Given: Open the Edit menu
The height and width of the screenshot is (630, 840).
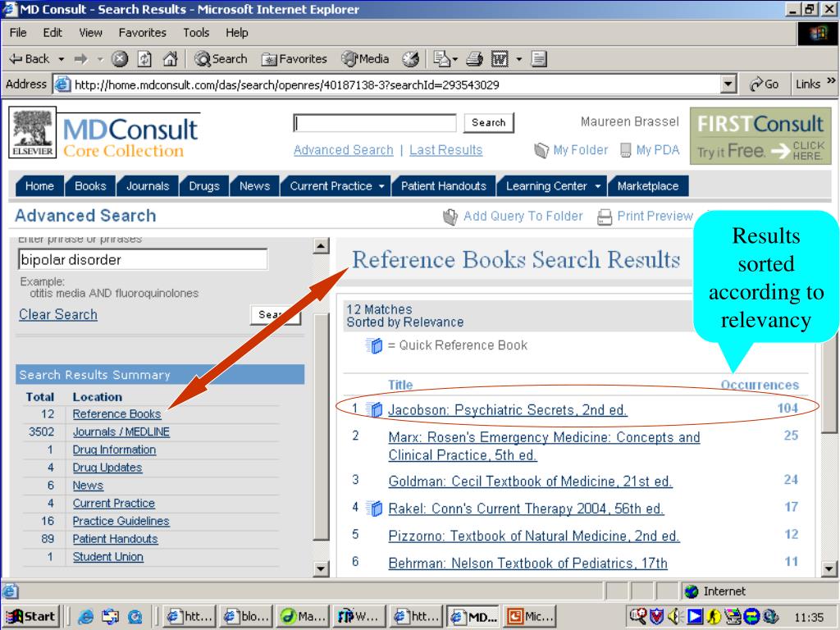Looking at the screenshot, I should pos(52,33).
